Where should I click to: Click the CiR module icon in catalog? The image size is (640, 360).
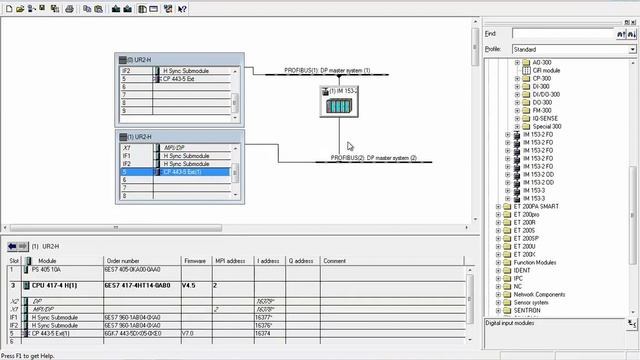coord(527,71)
